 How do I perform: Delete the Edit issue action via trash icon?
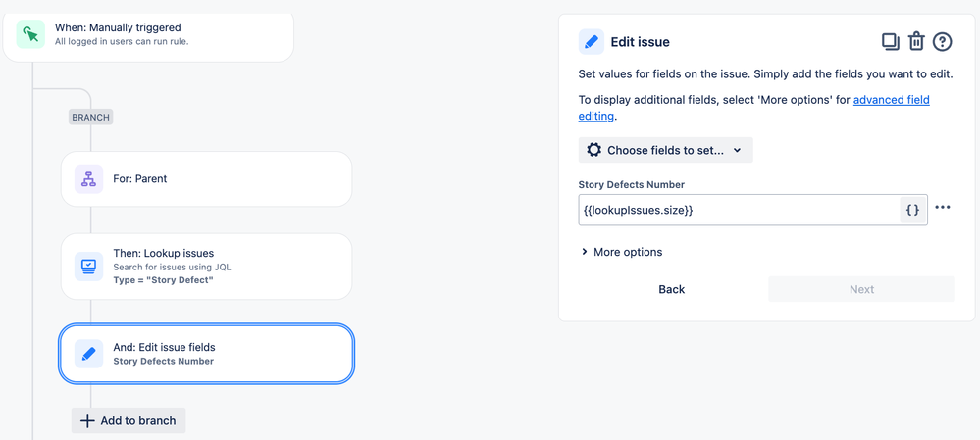(915, 42)
